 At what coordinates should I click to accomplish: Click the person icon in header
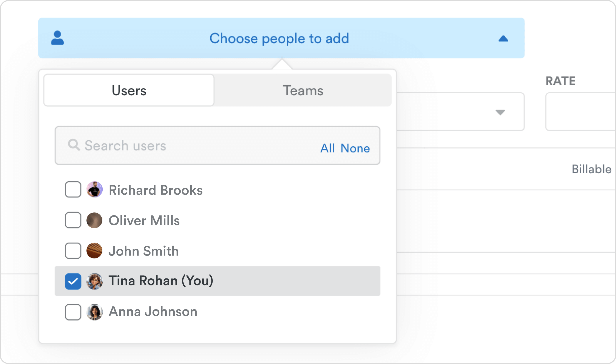(57, 38)
